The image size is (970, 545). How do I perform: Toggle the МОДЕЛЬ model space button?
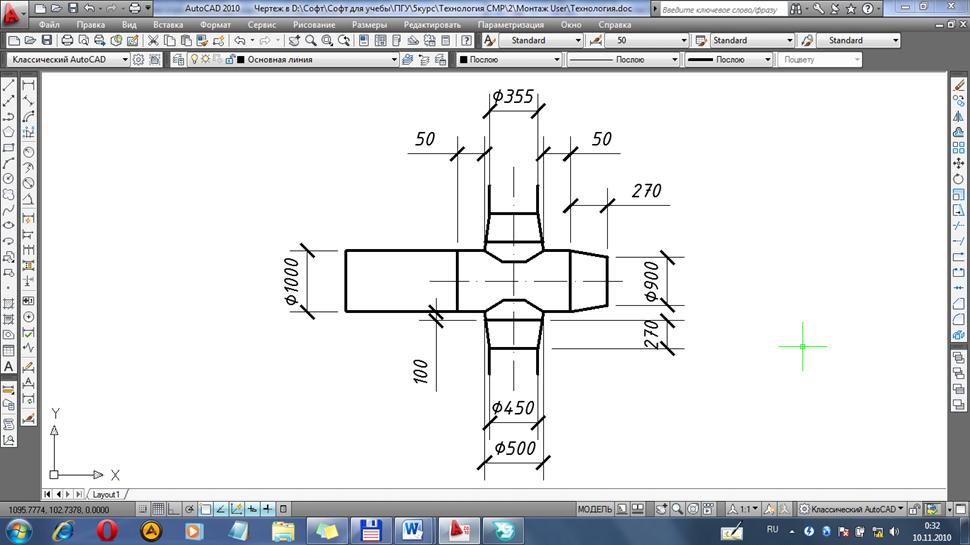click(x=594, y=508)
